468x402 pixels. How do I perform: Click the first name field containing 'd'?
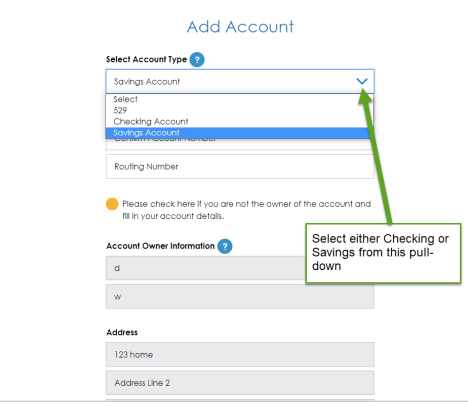[x=206, y=268]
